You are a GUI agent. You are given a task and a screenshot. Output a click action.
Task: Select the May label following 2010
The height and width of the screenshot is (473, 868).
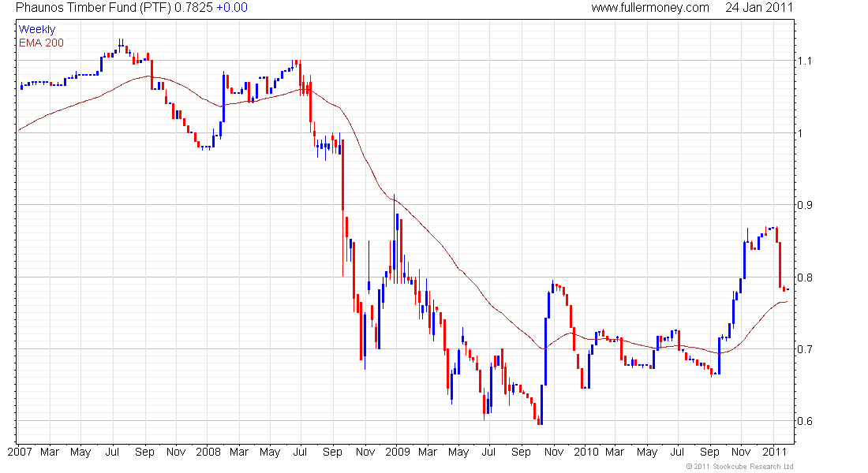(x=647, y=452)
